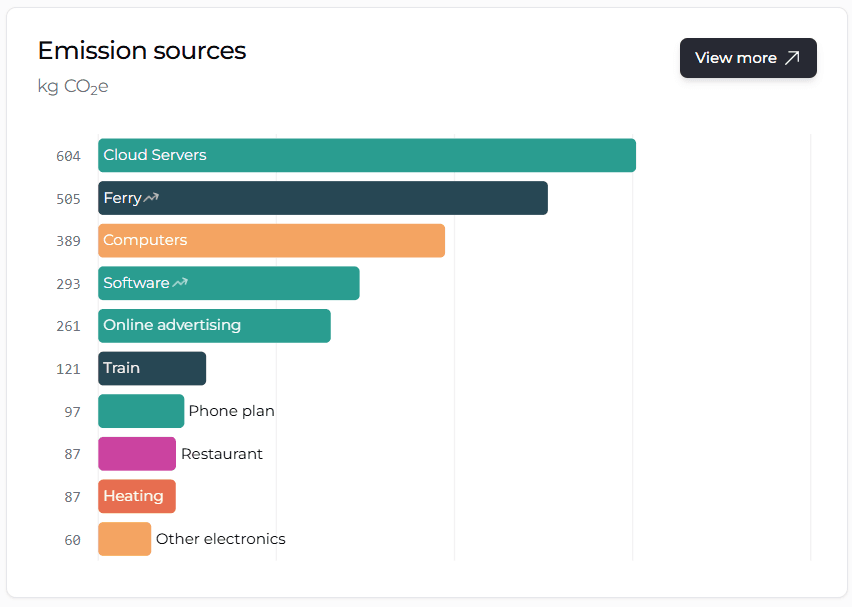Select the pink Restaurant bar
Screen dimensions: 852x607
click(x=136, y=453)
